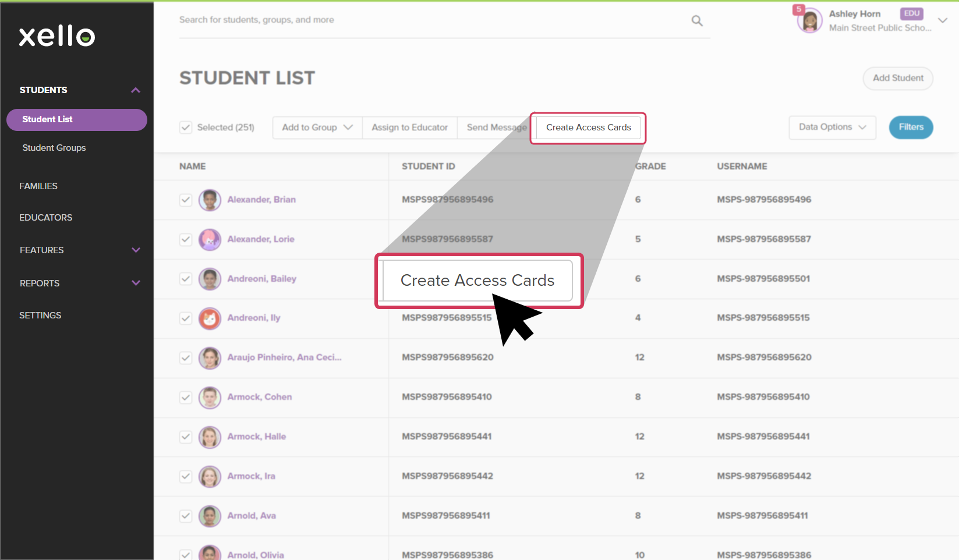Uncheck Armock, Halle row checkbox
Image resolution: width=959 pixels, height=560 pixels.
pyautogui.click(x=186, y=437)
